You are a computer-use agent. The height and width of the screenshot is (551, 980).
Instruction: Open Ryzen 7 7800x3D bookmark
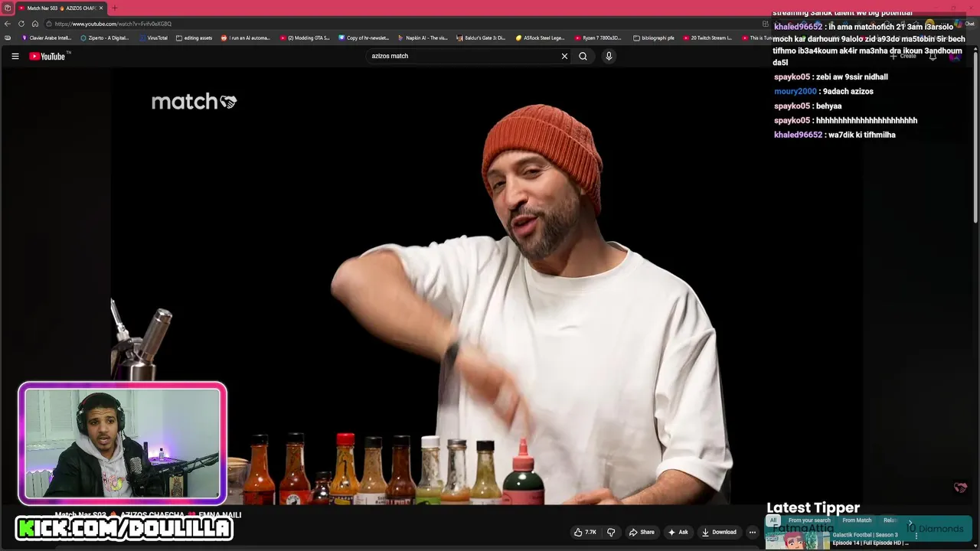click(599, 37)
